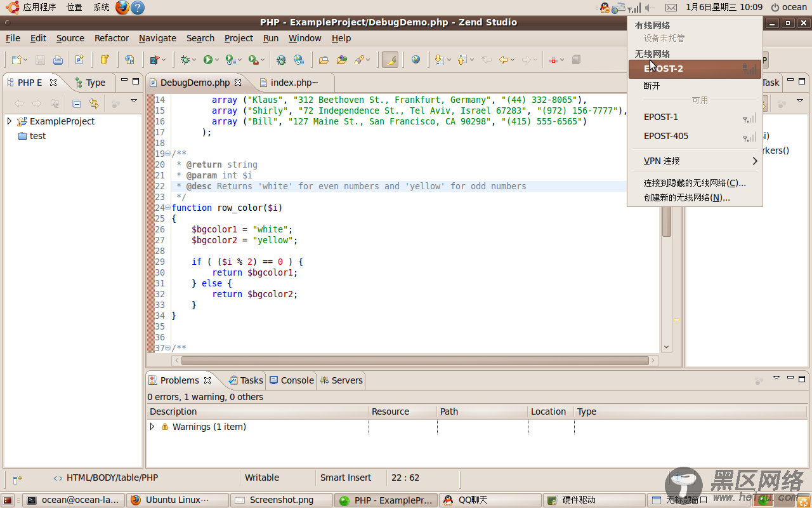
Task: Click the New wizard icon in toolbar
Action: pyautogui.click(x=16, y=60)
